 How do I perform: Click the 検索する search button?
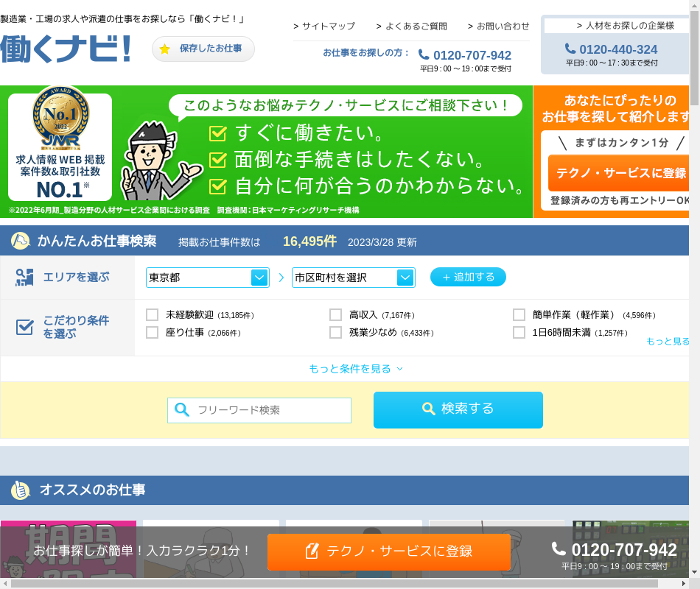[x=458, y=409]
